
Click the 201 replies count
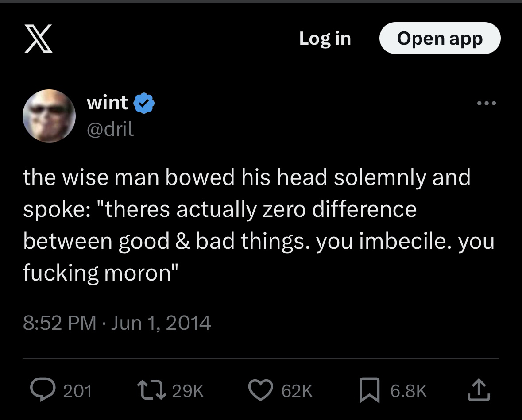[x=77, y=390]
